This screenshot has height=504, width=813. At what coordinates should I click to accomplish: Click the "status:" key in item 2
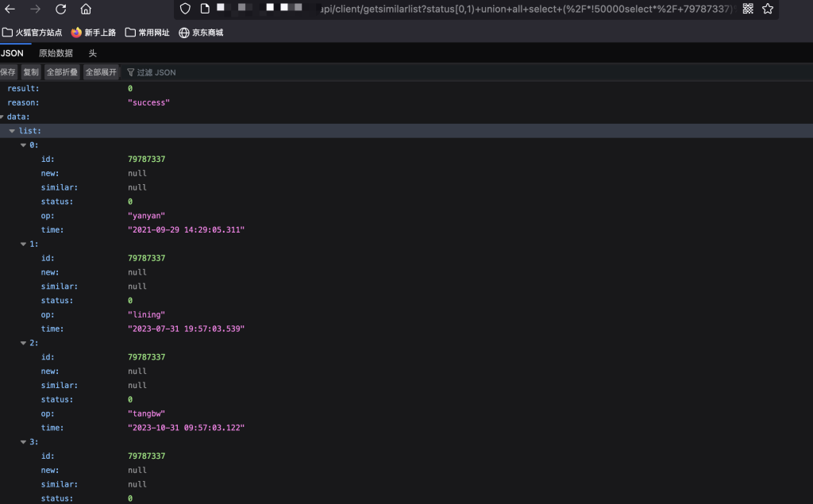tap(57, 400)
